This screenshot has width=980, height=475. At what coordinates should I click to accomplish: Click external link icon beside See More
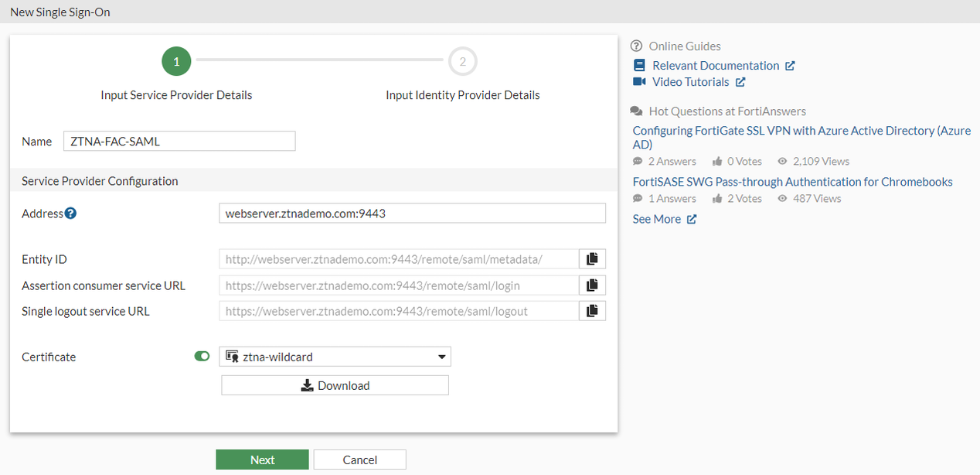pos(692,220)
